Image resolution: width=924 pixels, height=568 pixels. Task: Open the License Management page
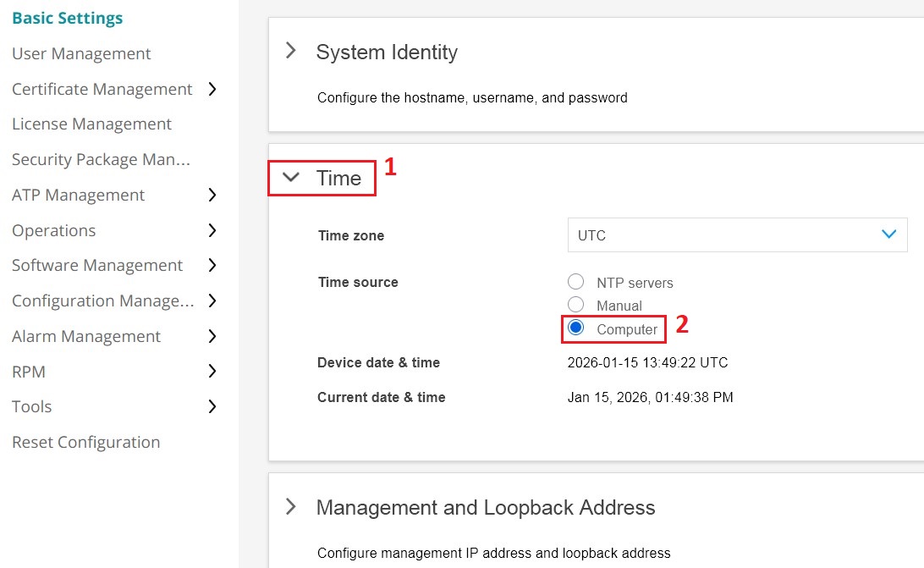pos(91,124)
